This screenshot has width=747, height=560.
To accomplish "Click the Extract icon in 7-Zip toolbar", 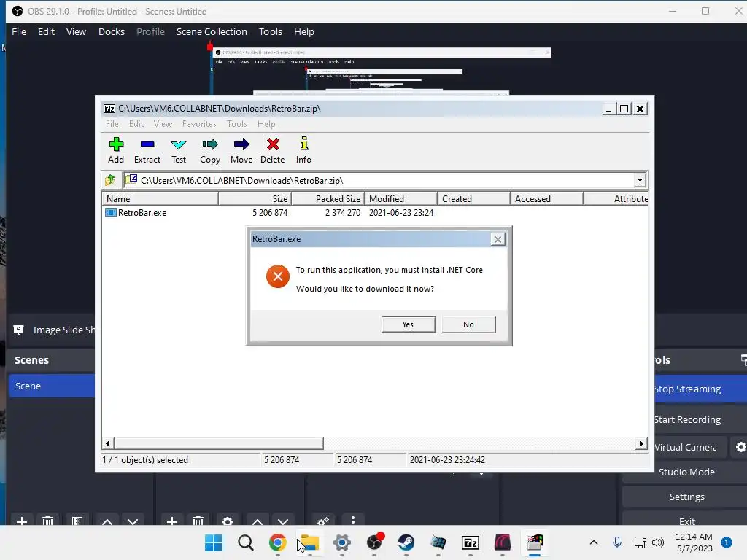I will click(147, 144).
